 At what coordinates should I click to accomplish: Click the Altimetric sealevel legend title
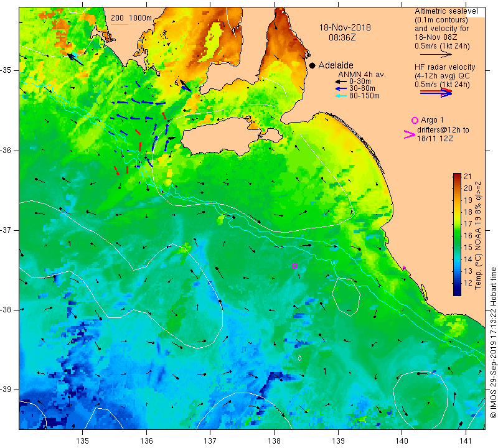point(446,11)
